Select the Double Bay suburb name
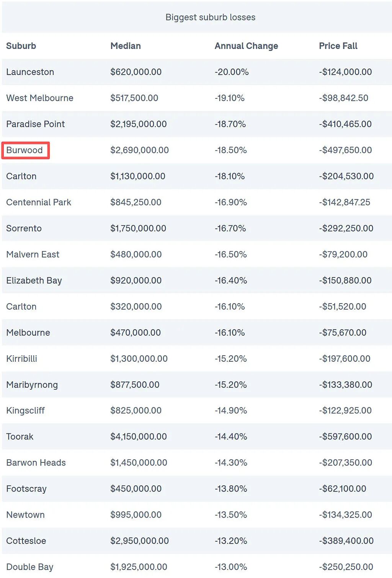Image resolution: width=392 pixels, height=578 pixels. coord(29,567)
